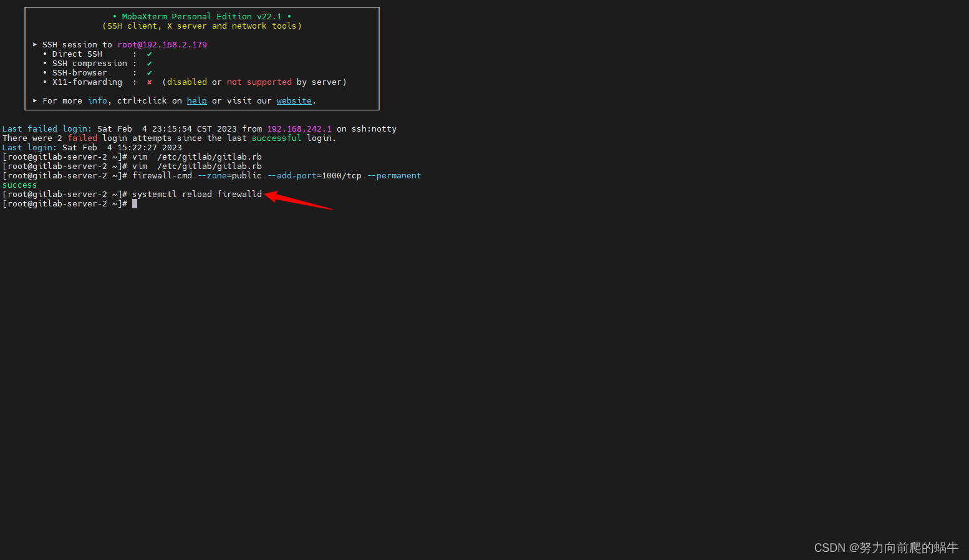
Task: Click the 192.168.242.1 failed-login IP address
Action: click(299, 129)
